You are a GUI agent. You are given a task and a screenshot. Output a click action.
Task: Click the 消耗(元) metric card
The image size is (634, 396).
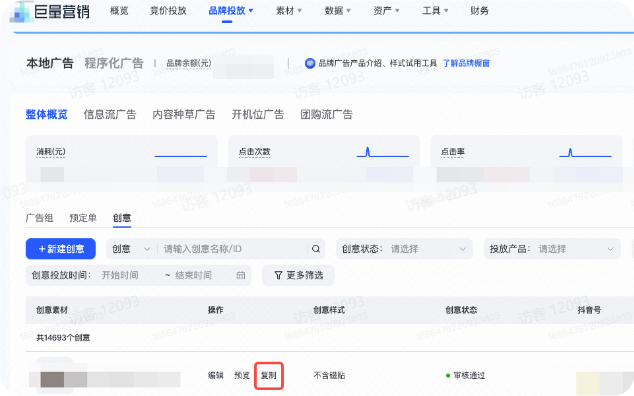[x=122, y=163]
